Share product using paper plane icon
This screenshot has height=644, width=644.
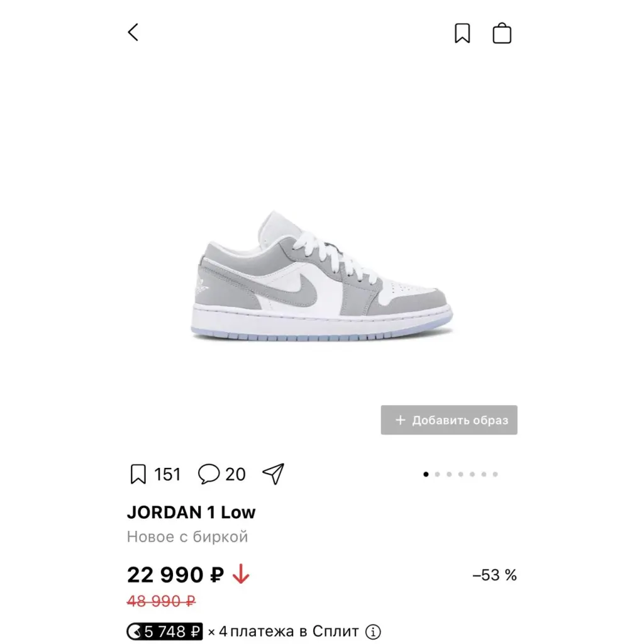point(274,474)
